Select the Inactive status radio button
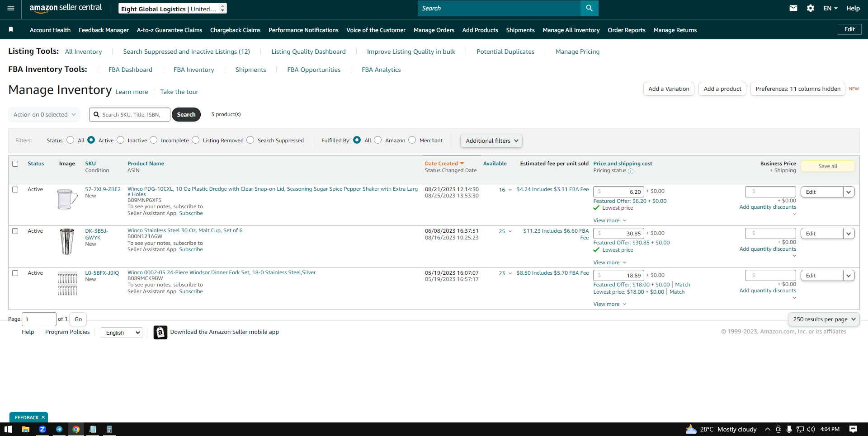This screenshot has height=436, width=868. pyautogui.click(x=120, y=140)
